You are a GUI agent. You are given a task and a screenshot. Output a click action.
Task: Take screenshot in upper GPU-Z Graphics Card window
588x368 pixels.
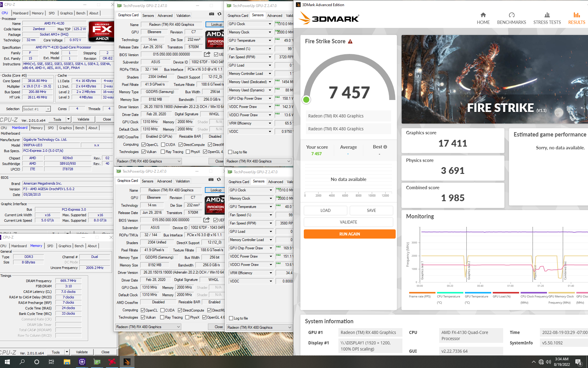[x=212, y=14]
